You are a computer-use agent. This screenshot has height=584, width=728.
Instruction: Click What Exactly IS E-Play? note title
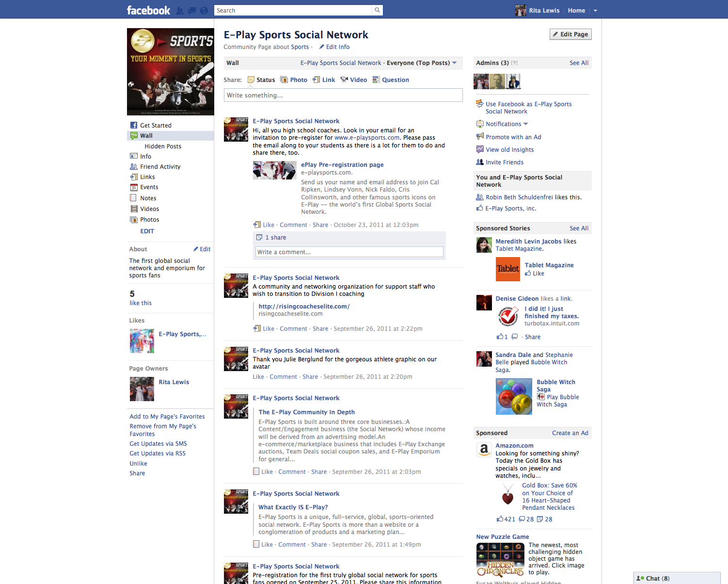pyautogui.click(x=293, y=507)
